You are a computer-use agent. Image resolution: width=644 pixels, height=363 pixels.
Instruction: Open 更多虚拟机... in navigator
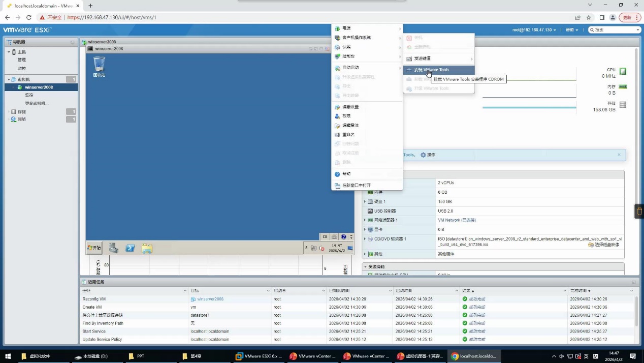point(37,103)
